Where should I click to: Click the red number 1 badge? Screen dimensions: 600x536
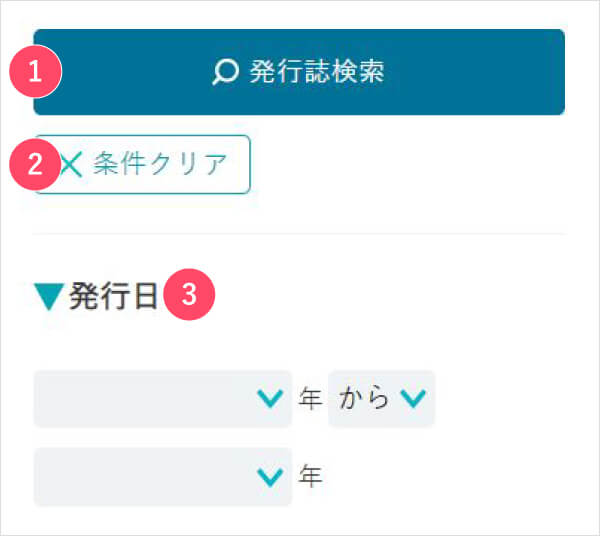[36, 72]
